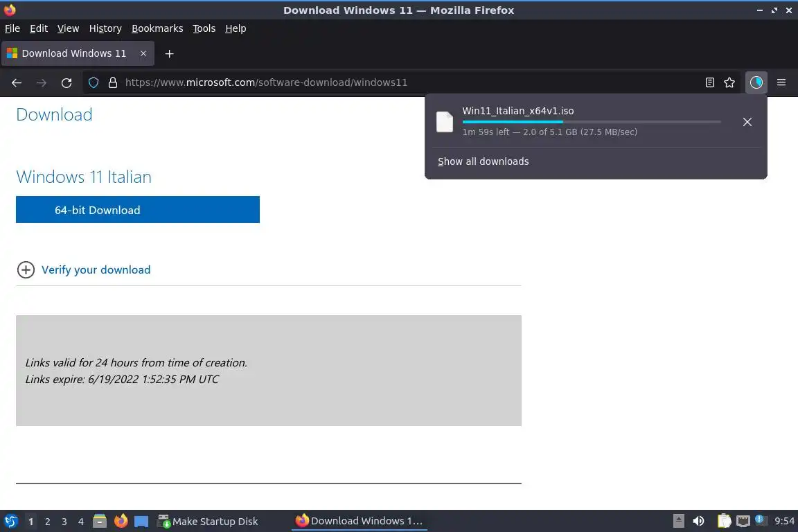Reload the current page
Viewport: 798px width, 532px height.
[x=66, y=82]
